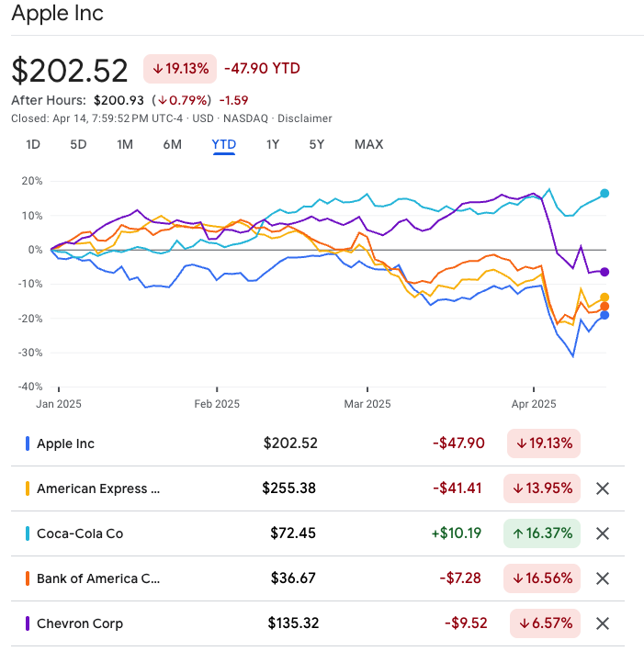The width and height of the screenshot is (644, 651).
Task: Open the Coca-Cola Co stock row
Action: point(80,533)
